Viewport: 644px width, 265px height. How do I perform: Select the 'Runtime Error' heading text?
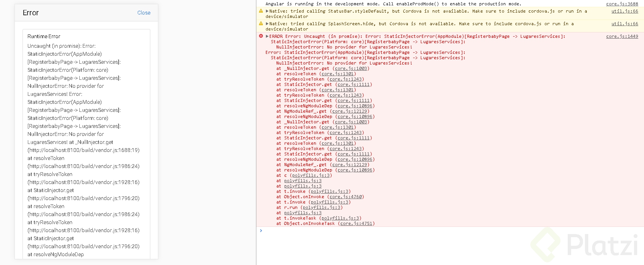tap(44, 36)
